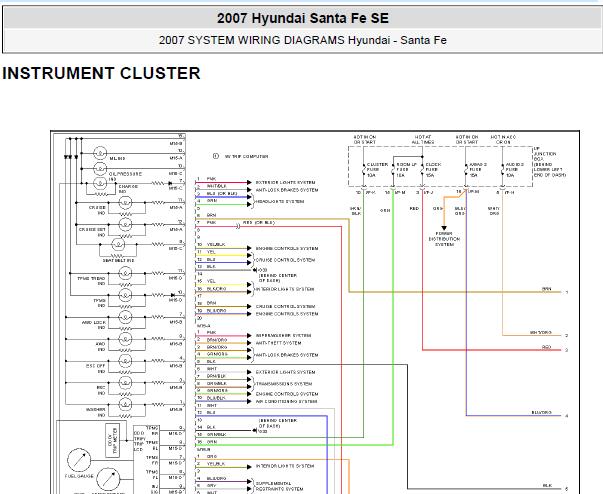Screen dimensions: 603x494
Task: Click the Room LP Fuse 15A symbol
Action: (393, 170)
